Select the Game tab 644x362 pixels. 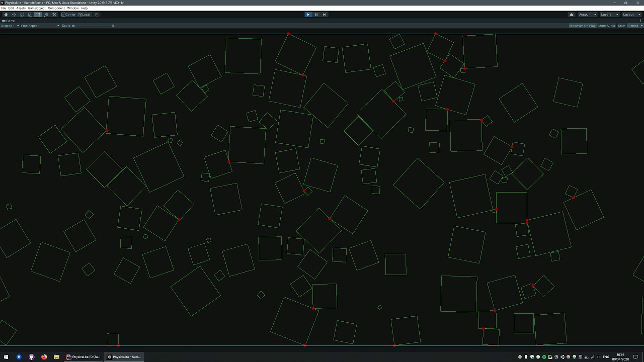(9, 21)
